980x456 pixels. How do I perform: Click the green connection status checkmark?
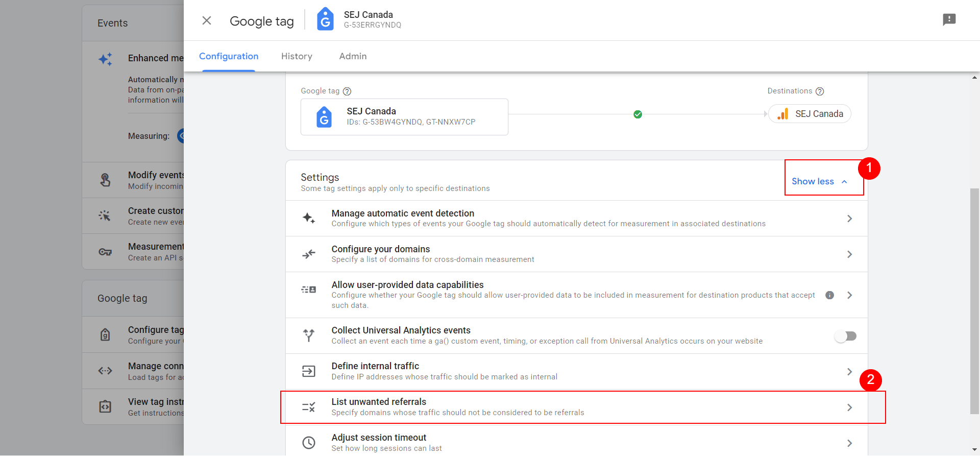[638, 114]
